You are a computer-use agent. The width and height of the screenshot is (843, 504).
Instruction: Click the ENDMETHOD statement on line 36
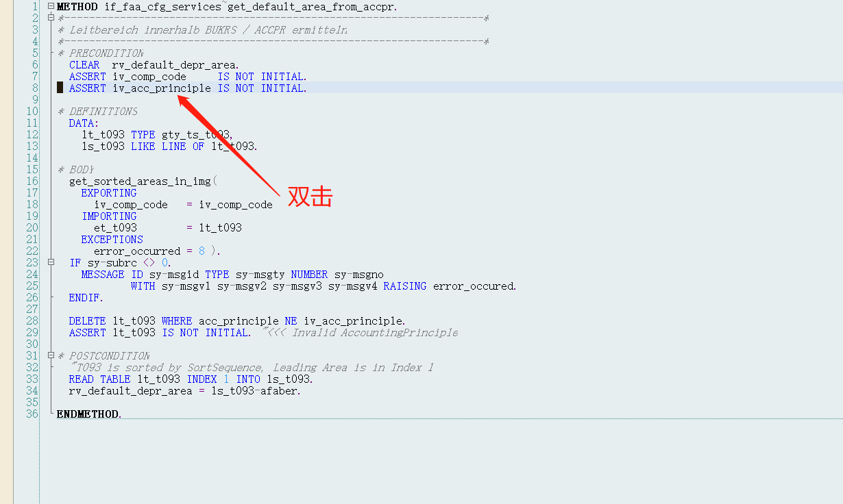click(88, 414)
